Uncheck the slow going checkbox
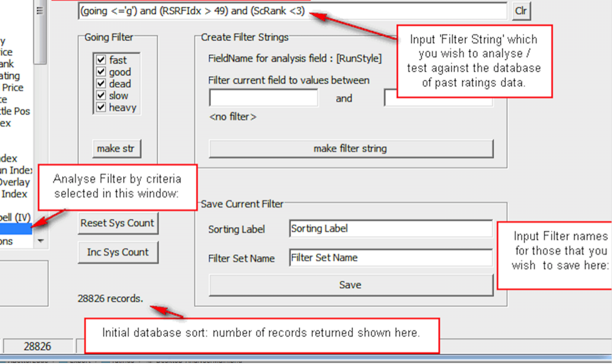This screenshot has width=612, height=364. coord(100,95)
